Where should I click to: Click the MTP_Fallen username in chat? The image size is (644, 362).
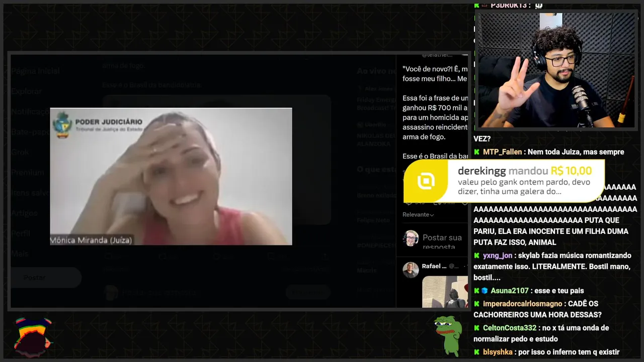(502, 152)
